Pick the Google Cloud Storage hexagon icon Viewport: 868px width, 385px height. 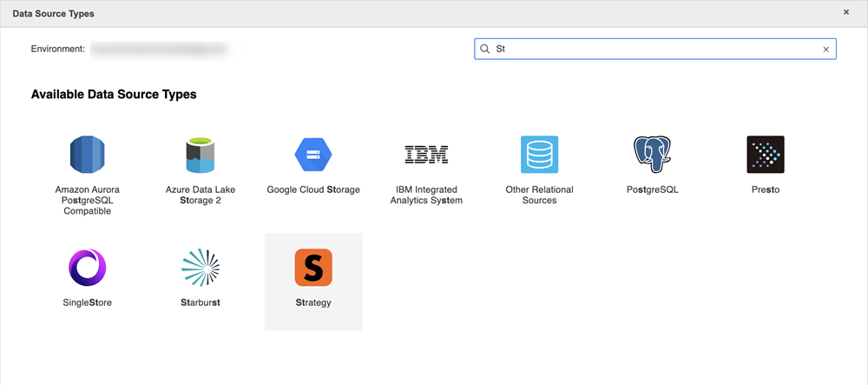click(313, 155)
